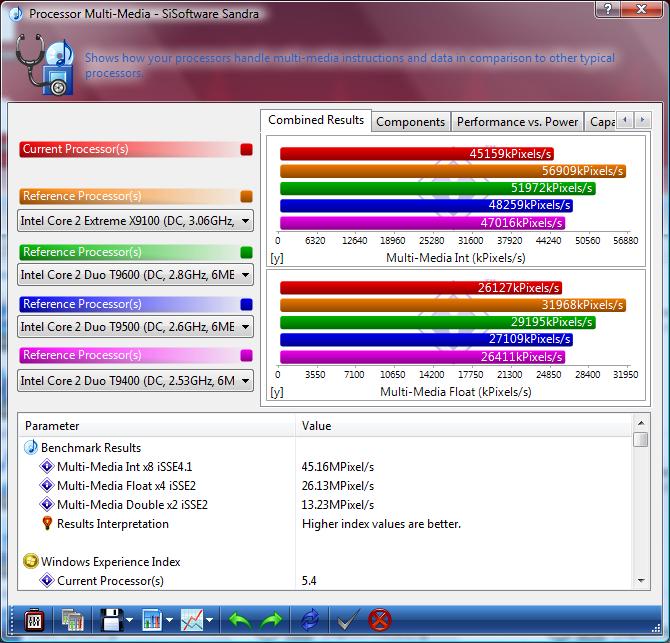Screen dimensions: 670x643
Task: Toggle the orange Reference Processor checkbox
Action: [247, 196]
